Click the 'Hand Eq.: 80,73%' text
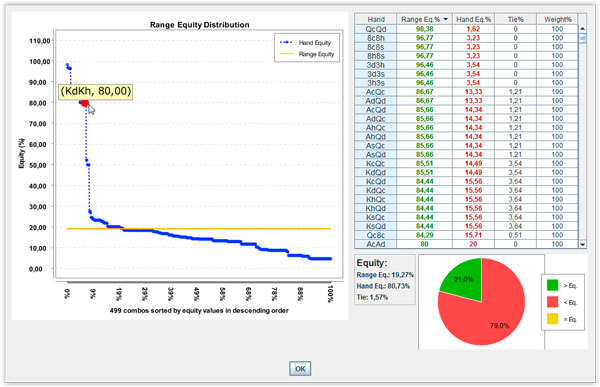The height and width of the screenshot is (387, 600). [383, 286]
